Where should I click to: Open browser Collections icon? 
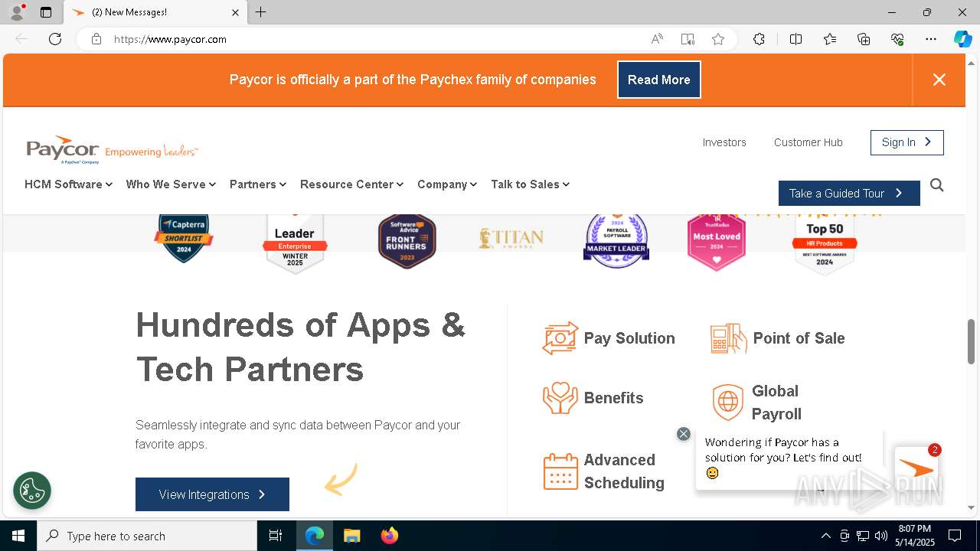click(864, 39)
